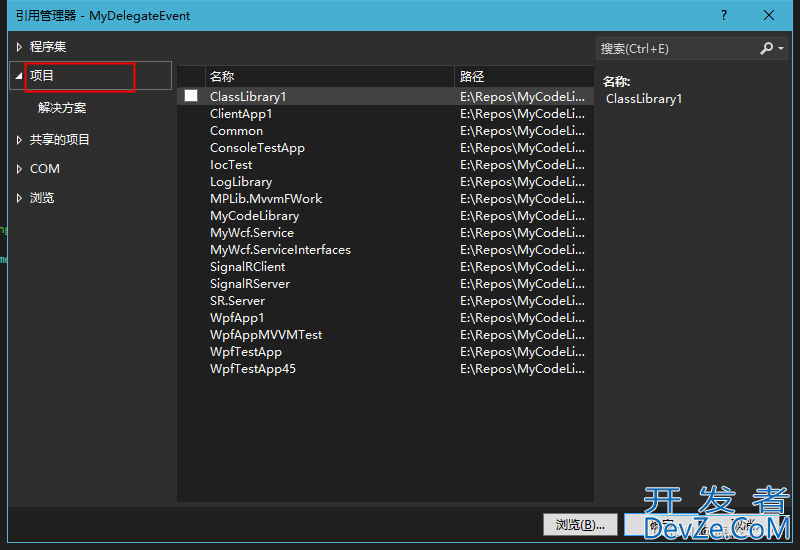This screenshot has width=800, height=550.
Task: Select the MyWcf.Service row
Action: pyautogui.click(x=386, y=233)
